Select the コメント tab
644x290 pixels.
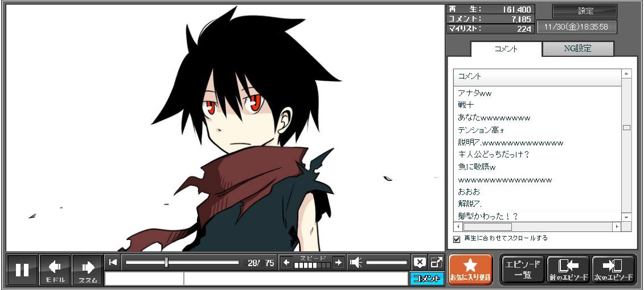pyautogui.click(x=506, y=49)
